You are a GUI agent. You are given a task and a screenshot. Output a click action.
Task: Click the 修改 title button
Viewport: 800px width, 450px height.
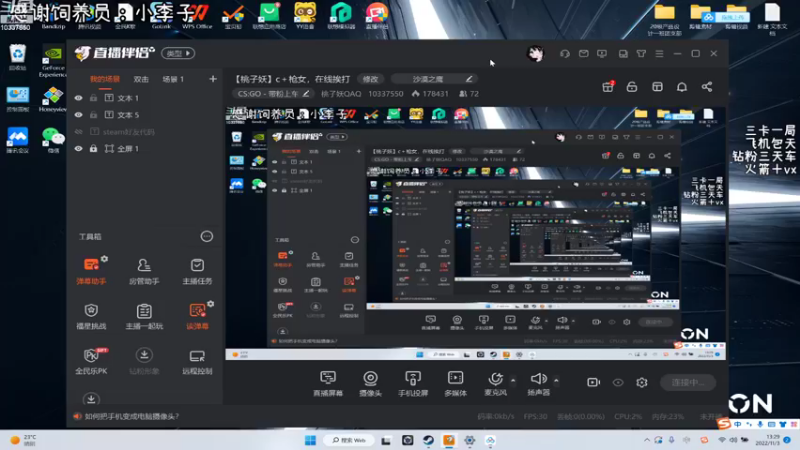pyautogui.click(x=370, y=79)
